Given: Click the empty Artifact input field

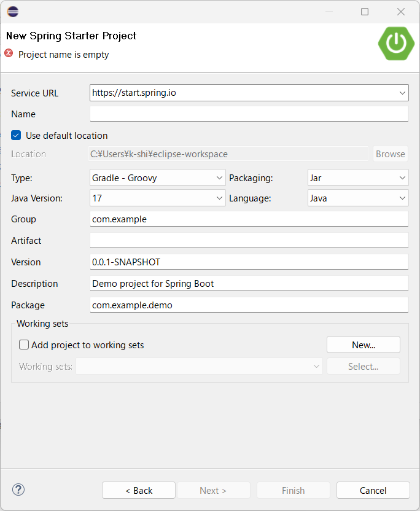Looking at the screenshot, I should [249, 240].
